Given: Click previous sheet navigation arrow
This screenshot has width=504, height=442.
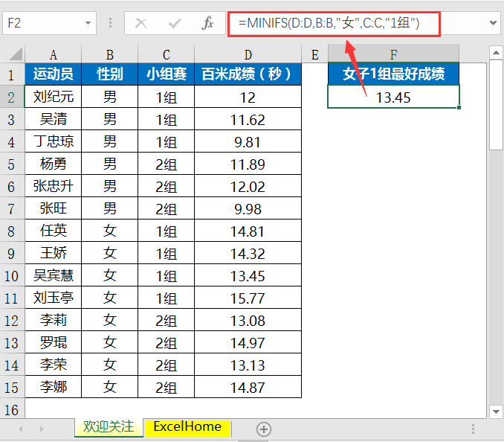Looking at the screenshot, I should 21,429.
